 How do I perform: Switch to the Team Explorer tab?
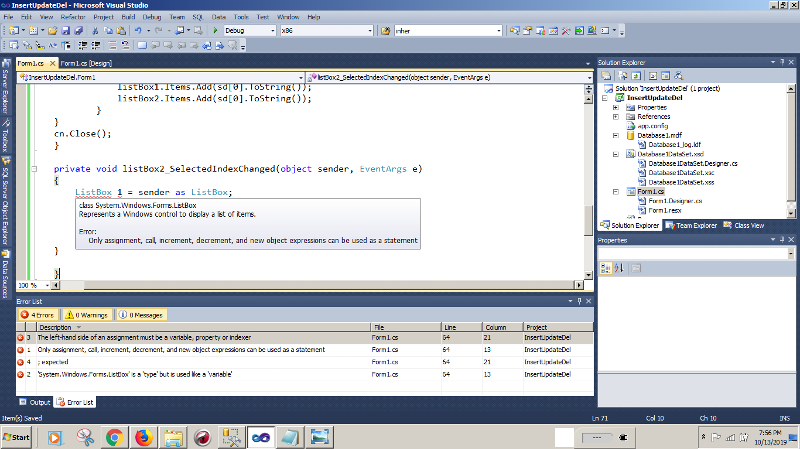[691, 225]
